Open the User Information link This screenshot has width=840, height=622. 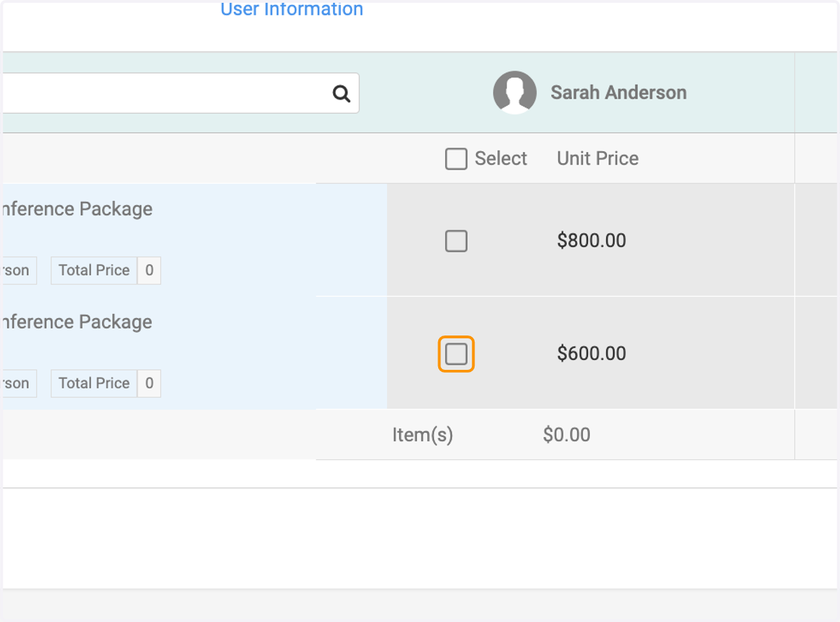pyautogui.click(x=292, y=9)
